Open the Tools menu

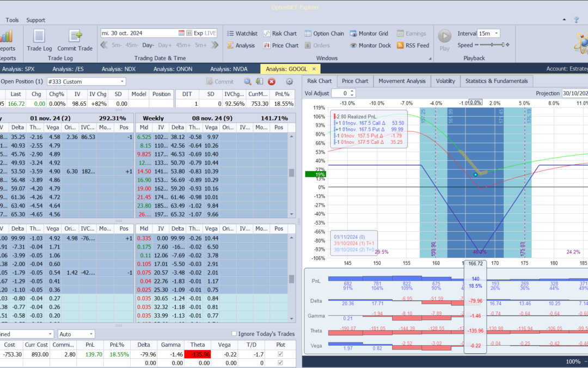pyautogui.click(x=12, y=20)
